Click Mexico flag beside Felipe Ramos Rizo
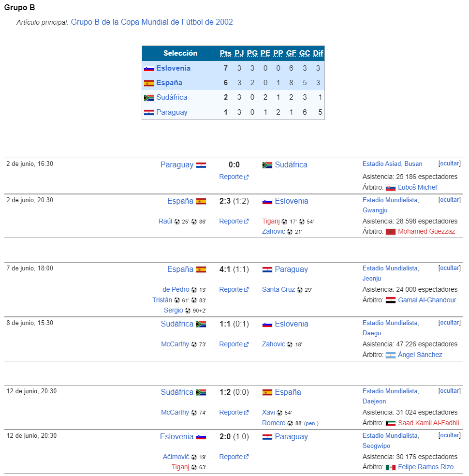Screen dimensions: 469x476 (x=390, y=467)
